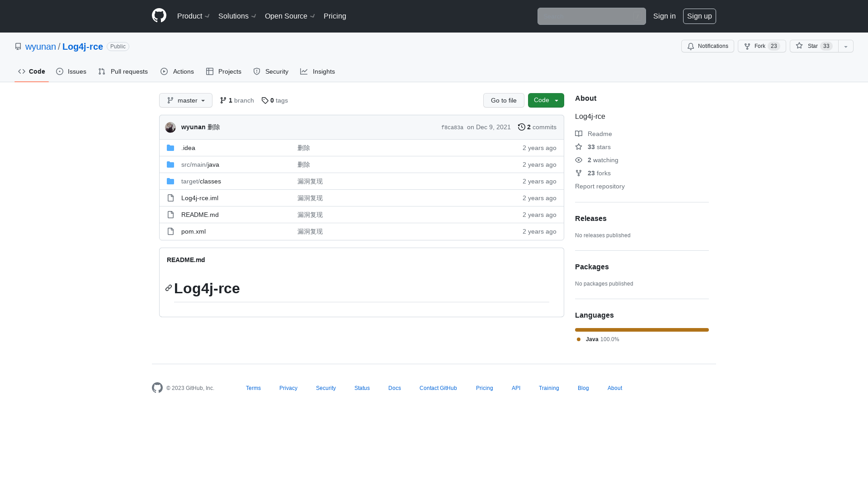
Task: Click the Fork button
Action: (x=762, y=46)
